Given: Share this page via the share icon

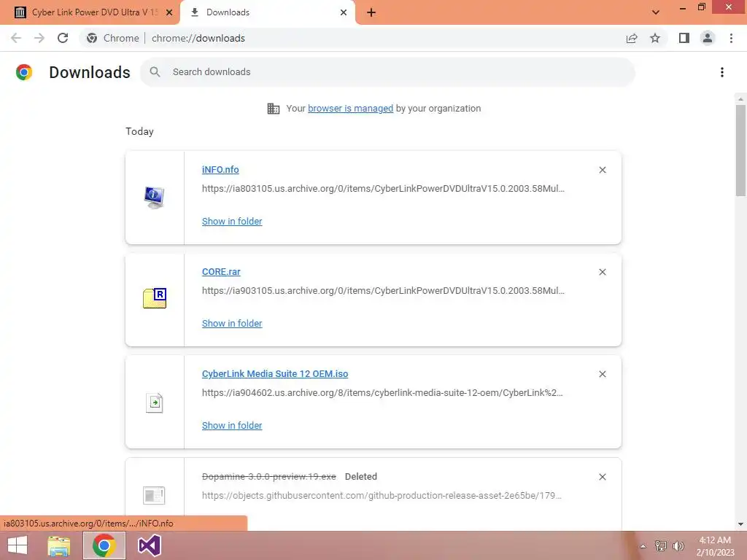Looking at the screenshot, I should point(632,38).
